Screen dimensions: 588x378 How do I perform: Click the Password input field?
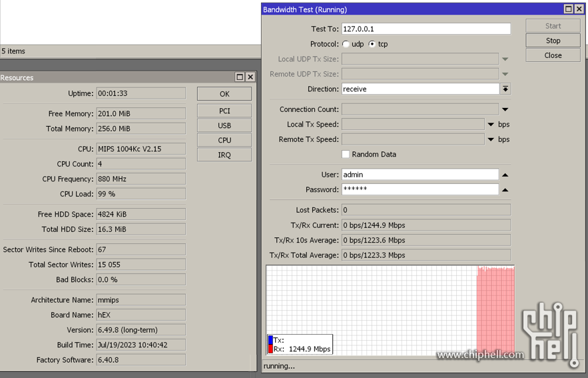(x=420, y=189)
